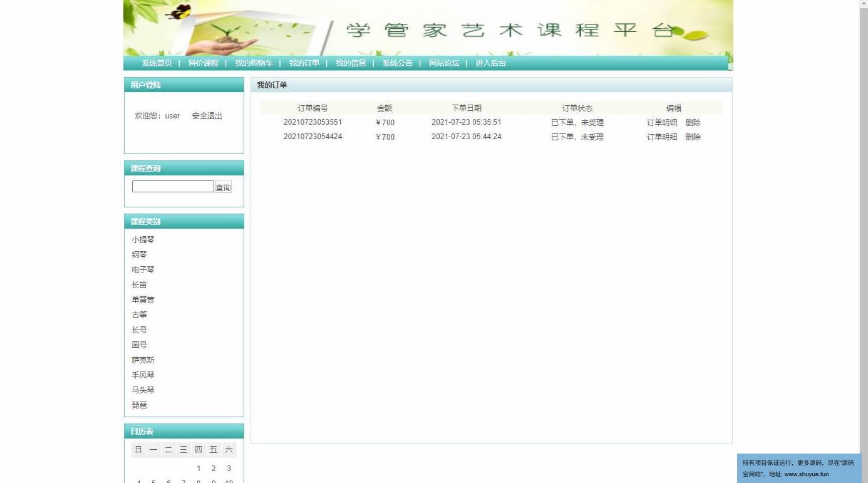Select 电子琴 course category
Image resolution: width=868 pixels, height=483 pixels.
[x=143, y=270]
